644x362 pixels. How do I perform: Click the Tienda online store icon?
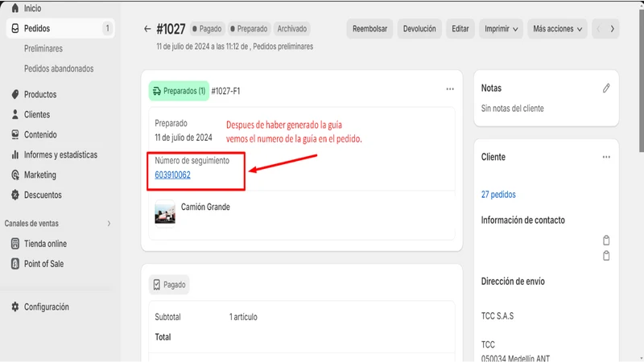pos(15,244)
